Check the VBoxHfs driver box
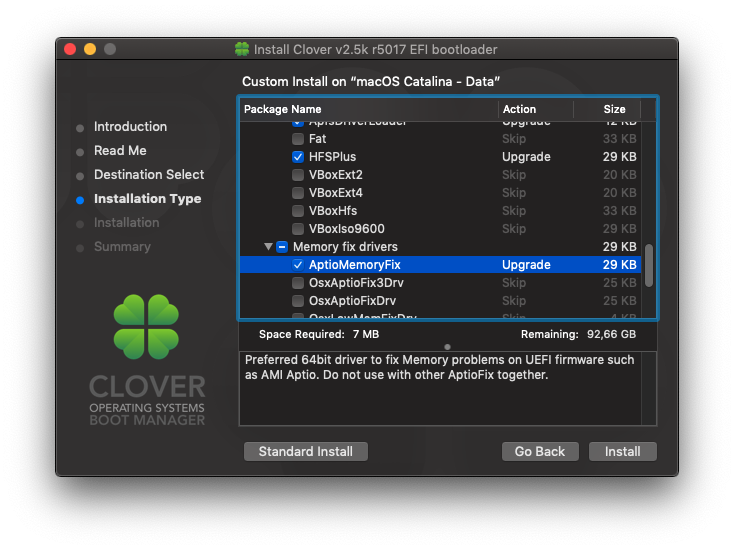734x550 pixels. pos(298,211)
